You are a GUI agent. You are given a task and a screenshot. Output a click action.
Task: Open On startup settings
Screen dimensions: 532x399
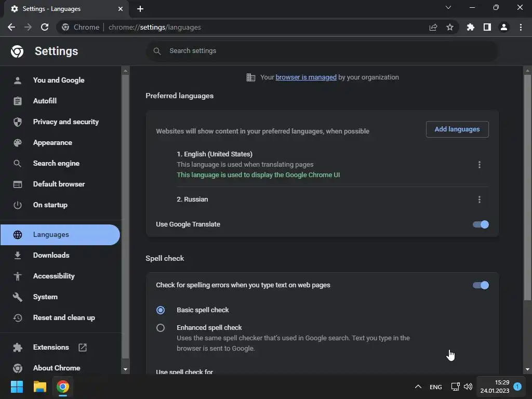pos(50,205)
